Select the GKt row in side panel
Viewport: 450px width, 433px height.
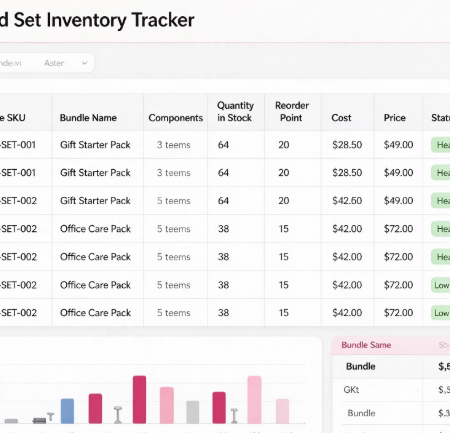coord(391,390)
